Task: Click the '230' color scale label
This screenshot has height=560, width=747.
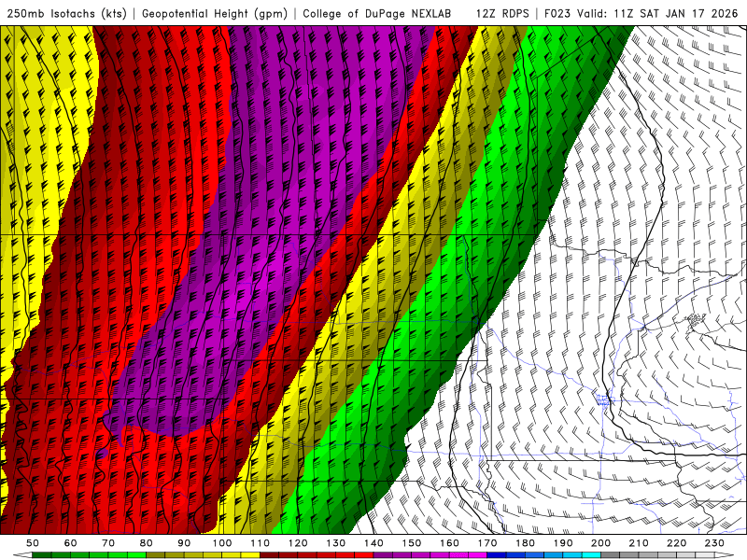Action: click(714, 543)
